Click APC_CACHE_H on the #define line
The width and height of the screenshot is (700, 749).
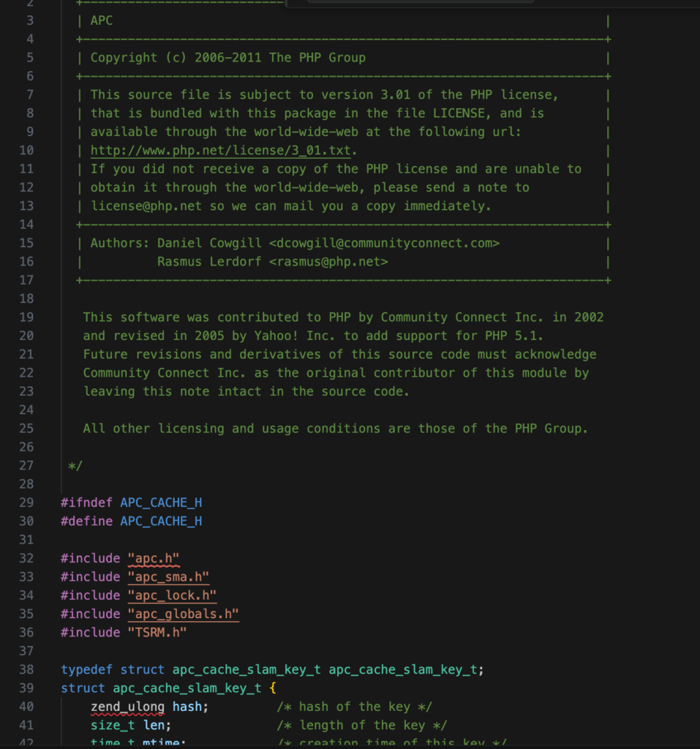click(161, 522)
